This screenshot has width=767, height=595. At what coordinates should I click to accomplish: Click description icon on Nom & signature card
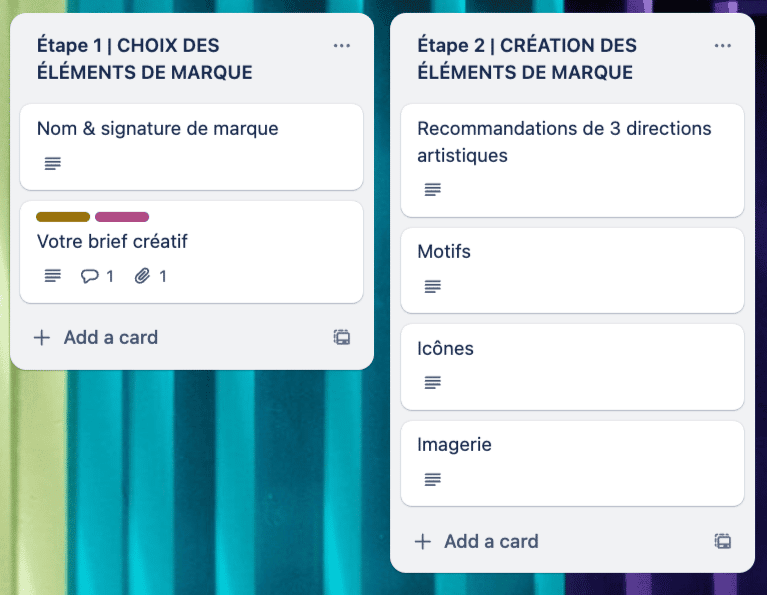click(x=53, y=163)
